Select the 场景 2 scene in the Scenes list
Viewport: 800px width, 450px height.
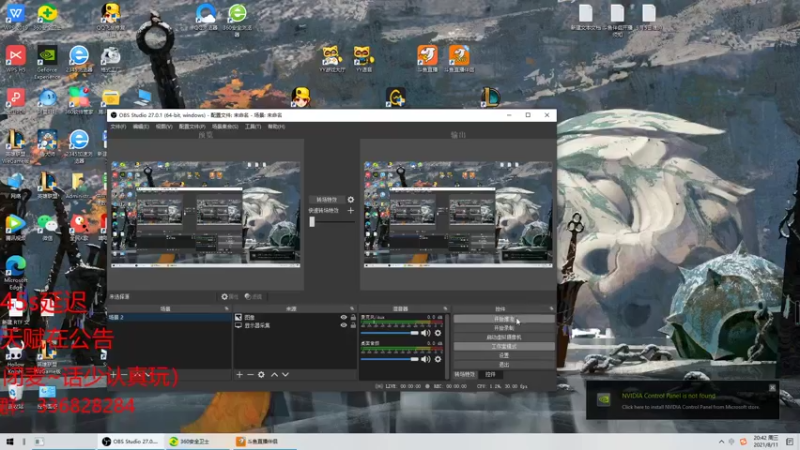(169, 317)
